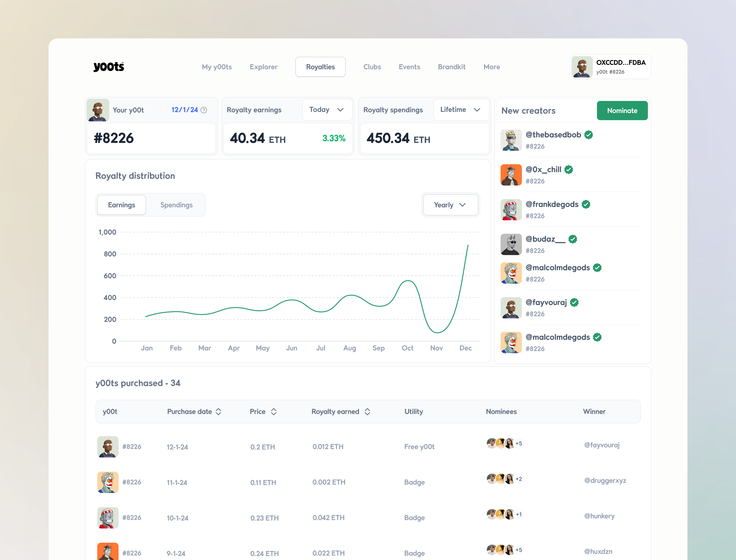Open the Royalties tab
Viewport: 736px width, 560px height.
point(320,67)
